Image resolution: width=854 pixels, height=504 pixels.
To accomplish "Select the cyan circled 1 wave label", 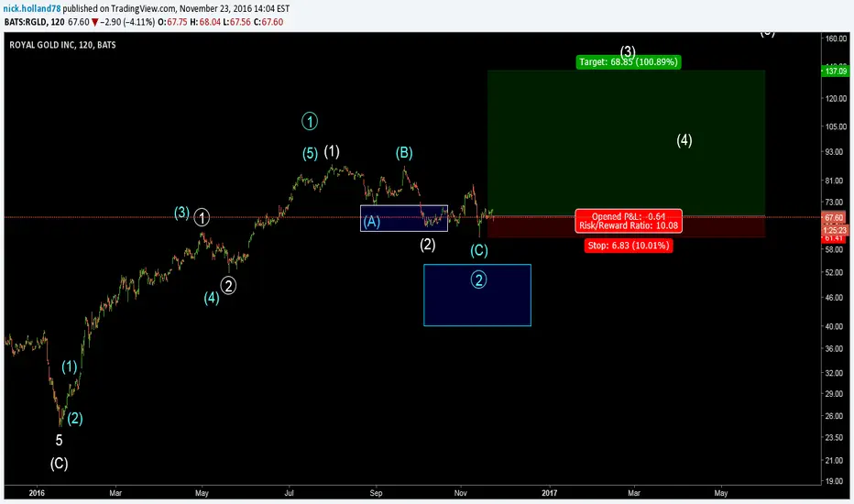I will tap(310, 121).
